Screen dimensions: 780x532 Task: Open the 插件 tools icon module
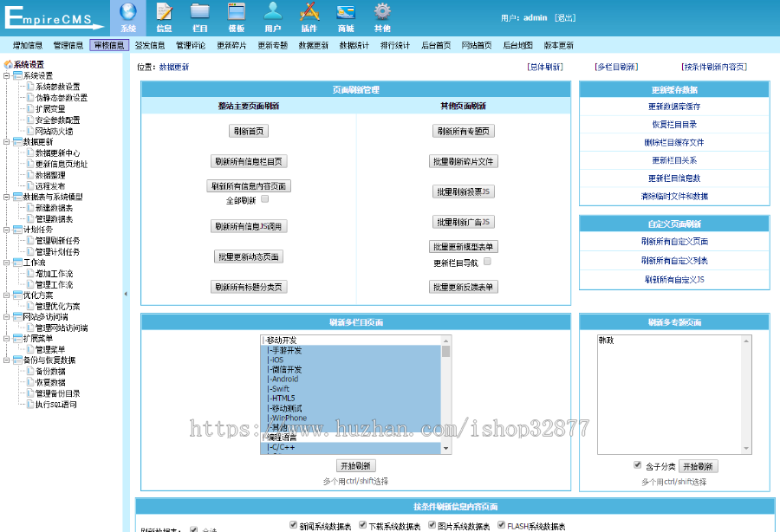click(x=309, y=17)
